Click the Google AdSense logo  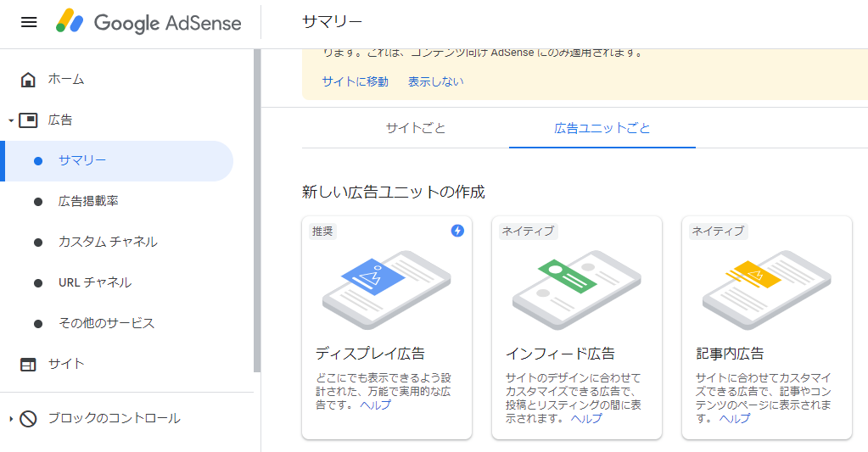[x=148, y=23]
